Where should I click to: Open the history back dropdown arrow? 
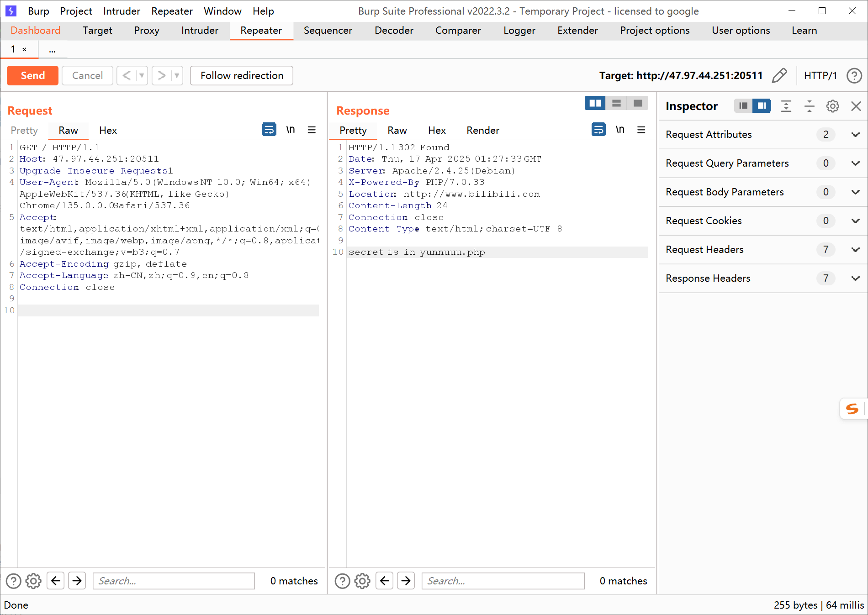pyautogui.click(x=142, y=75)
